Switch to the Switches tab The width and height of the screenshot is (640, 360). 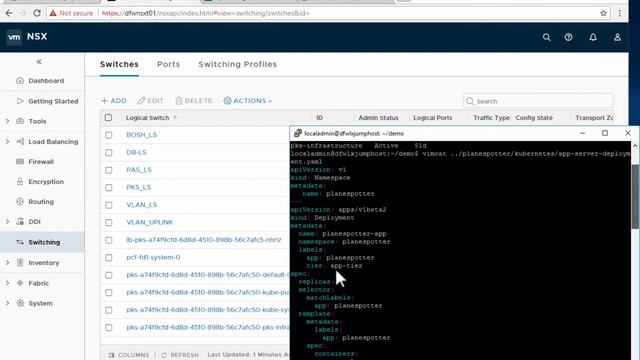pyautogui.click(x=119, y=64)
